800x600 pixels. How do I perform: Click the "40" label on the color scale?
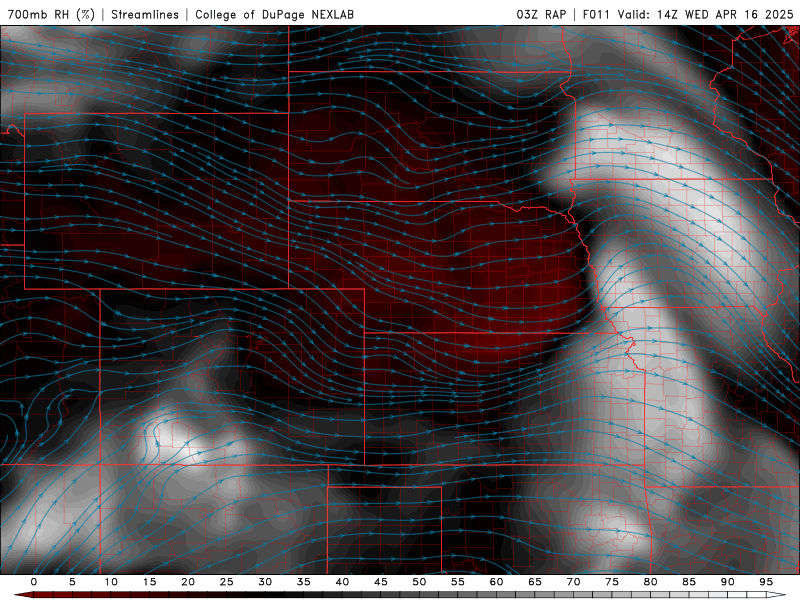click(x=342, y=582)
